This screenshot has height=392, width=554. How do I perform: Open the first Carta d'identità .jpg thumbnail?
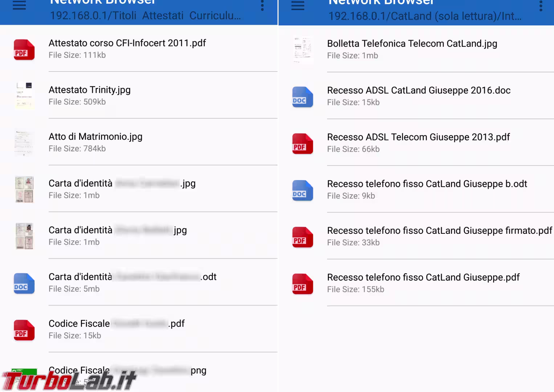[24, 189]
